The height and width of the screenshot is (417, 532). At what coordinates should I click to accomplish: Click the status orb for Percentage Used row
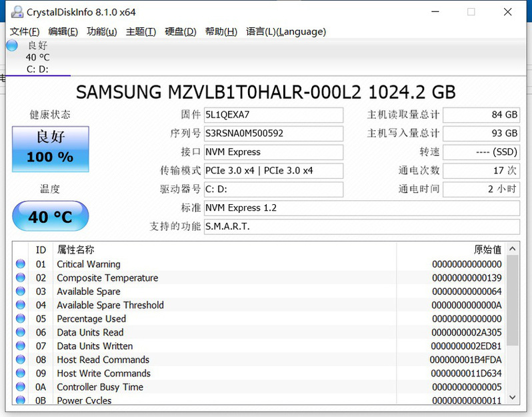[x=21, y=318]
